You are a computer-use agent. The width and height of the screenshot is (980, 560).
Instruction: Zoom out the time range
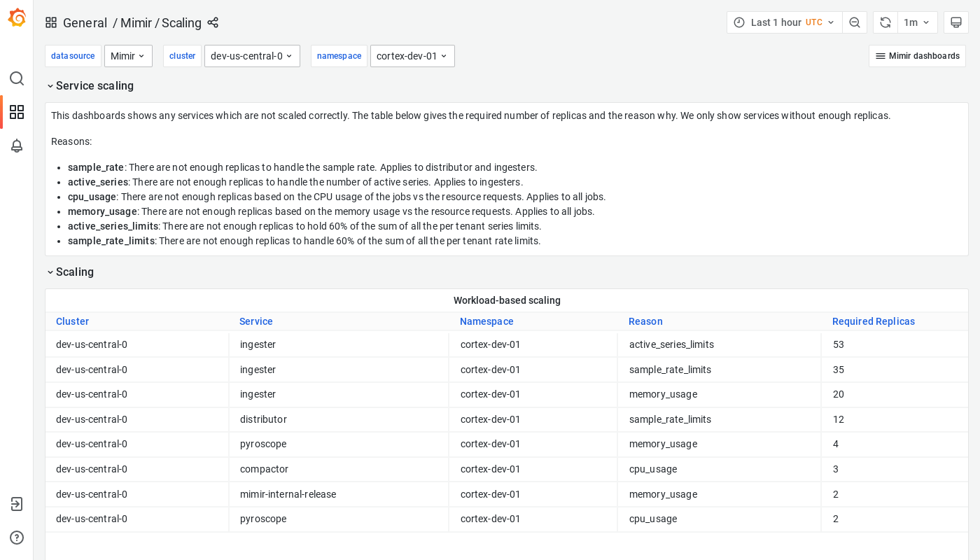(855, 22)
